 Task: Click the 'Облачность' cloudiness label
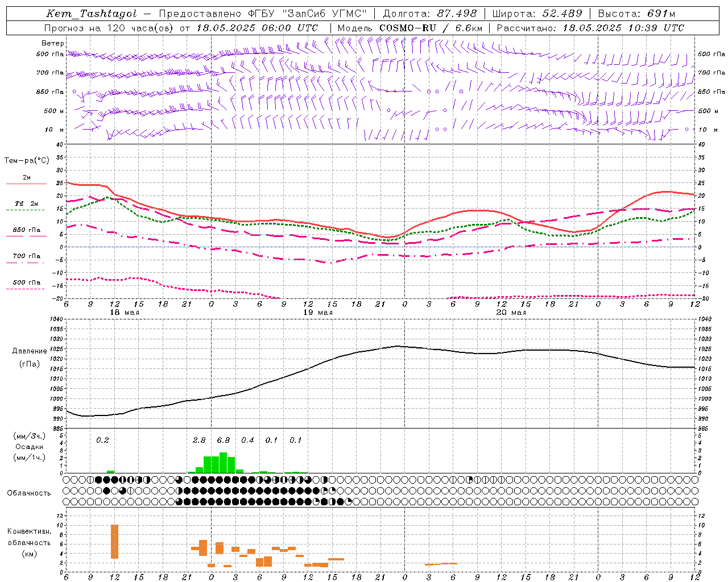29,493
